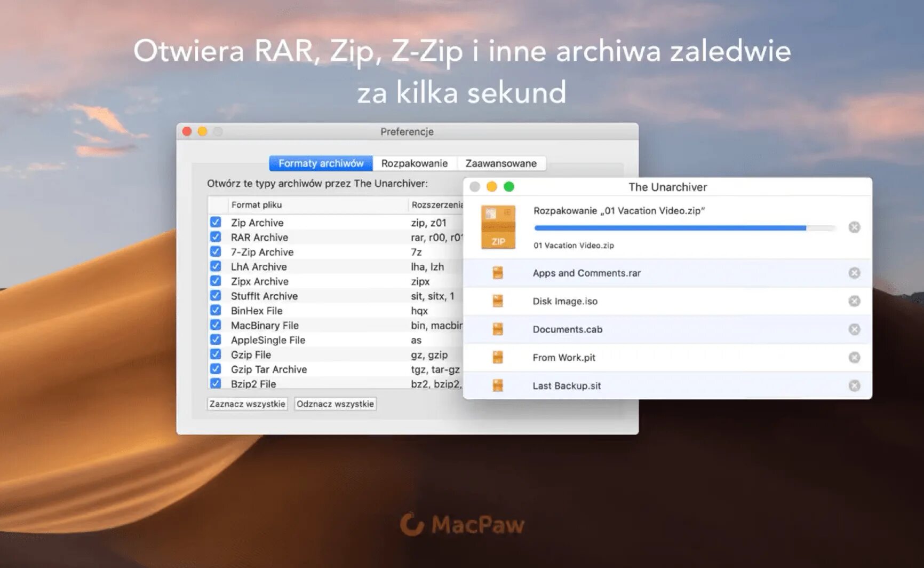Image resolution: width=924 pixels, height=568 pixels.
Task: Select the Zip Archive row label
Action: [x=257, y=223]
